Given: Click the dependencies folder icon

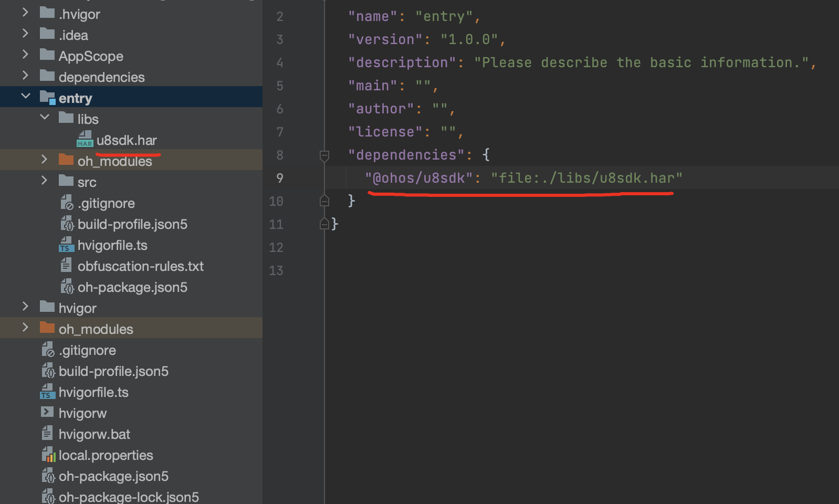Looking at the screenshot, I should point(47,76).
